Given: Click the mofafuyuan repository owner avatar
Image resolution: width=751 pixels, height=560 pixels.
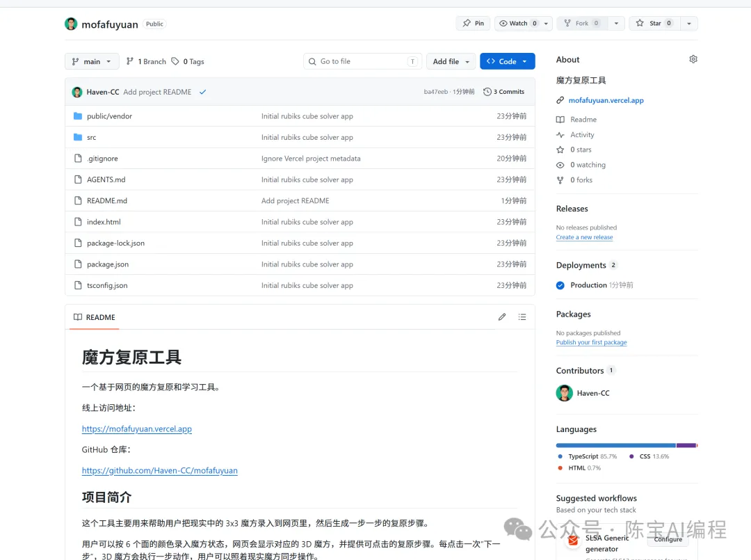Looking at the screenshot, I should coord(71,24).
